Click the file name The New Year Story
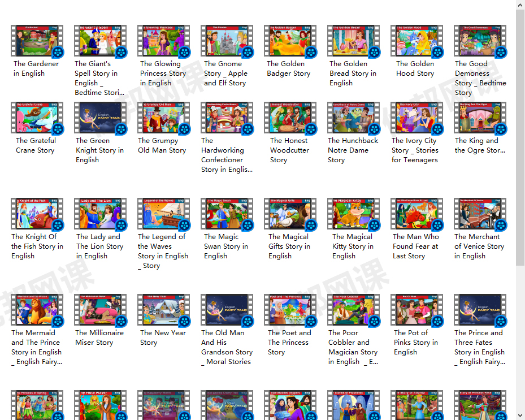525x420 pixels. click(163, 337)
